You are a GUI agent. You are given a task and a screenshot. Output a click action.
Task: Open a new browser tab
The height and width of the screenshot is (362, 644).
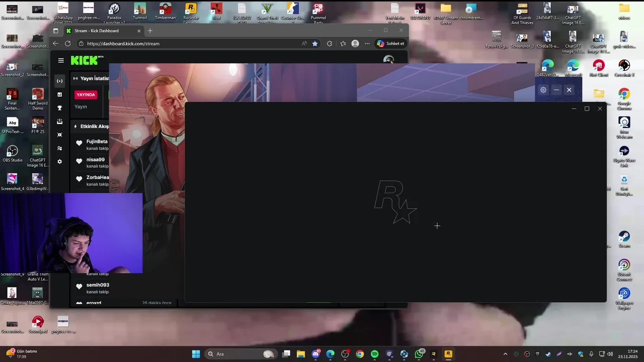[150, 31]
